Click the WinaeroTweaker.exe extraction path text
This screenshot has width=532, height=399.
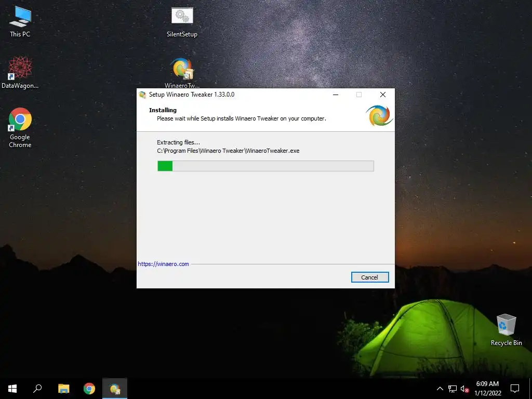pos(228,151)
